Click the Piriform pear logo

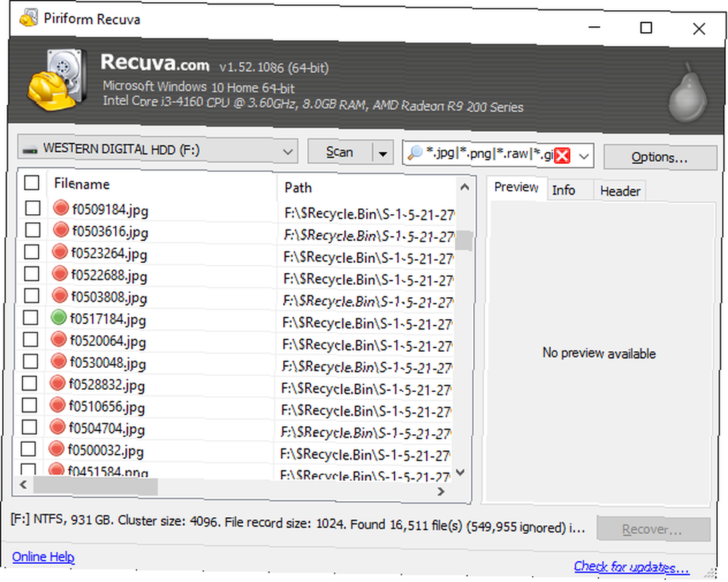pyautogui.click(x=688, y=93)
